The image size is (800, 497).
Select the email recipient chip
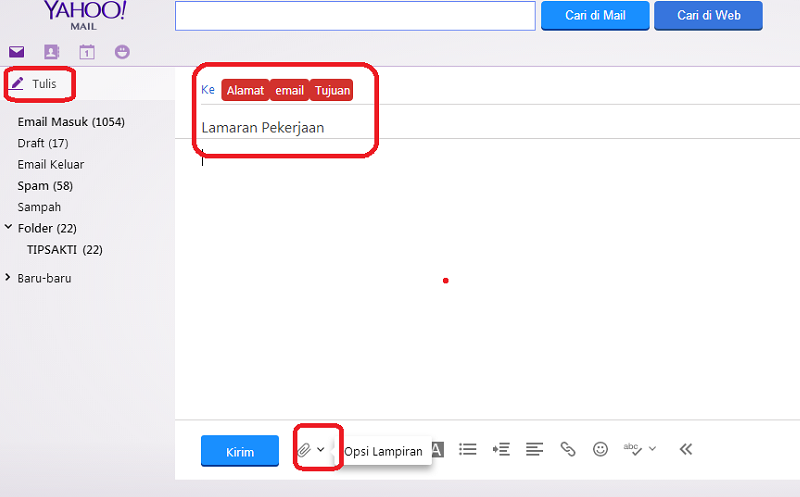289,90
